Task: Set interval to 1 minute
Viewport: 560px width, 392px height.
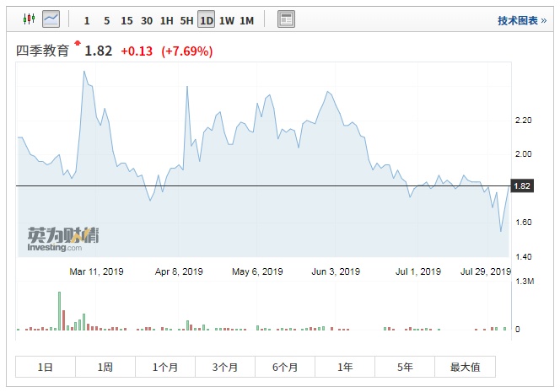Action: pos(87,19)
